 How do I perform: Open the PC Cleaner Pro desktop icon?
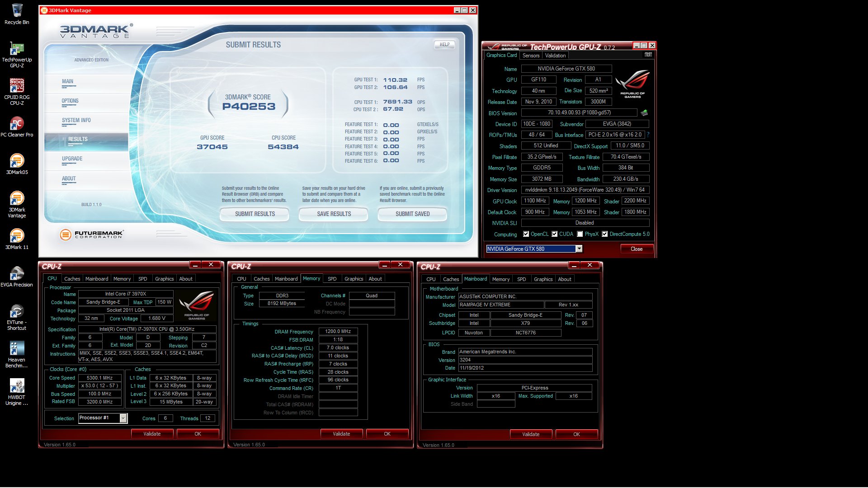(x=17, y=127)
